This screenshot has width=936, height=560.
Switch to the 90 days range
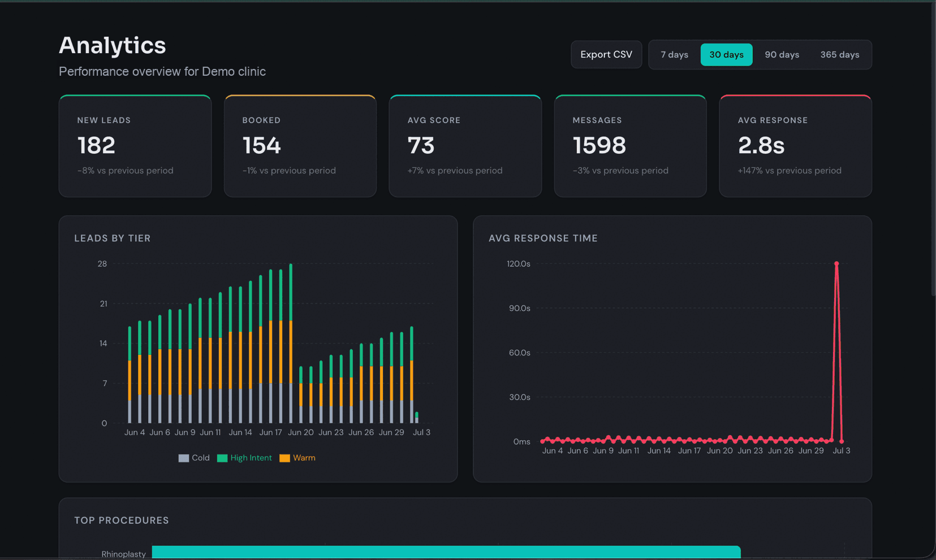coord(782,55)
